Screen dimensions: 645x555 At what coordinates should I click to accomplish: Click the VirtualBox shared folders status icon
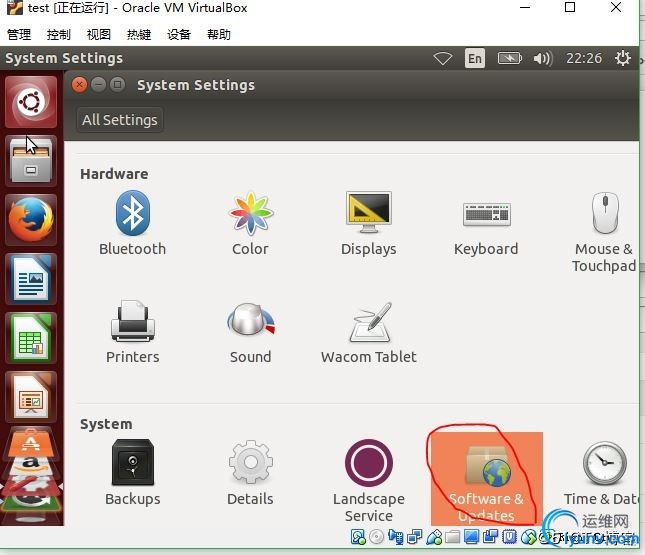(x=452, y=537)
